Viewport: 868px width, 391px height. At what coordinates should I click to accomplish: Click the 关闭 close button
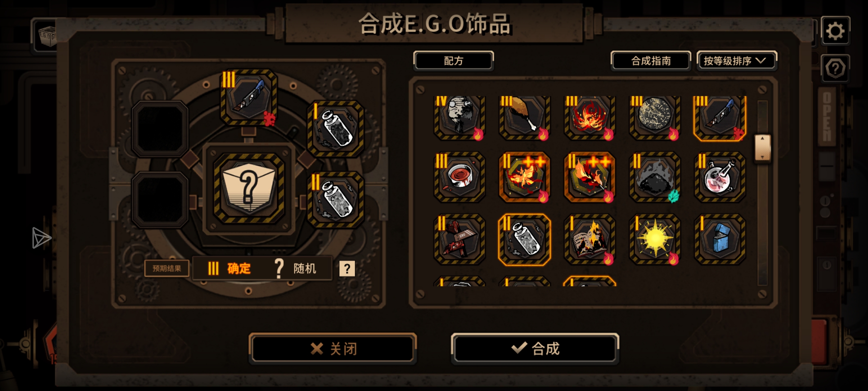click(333, 349)
